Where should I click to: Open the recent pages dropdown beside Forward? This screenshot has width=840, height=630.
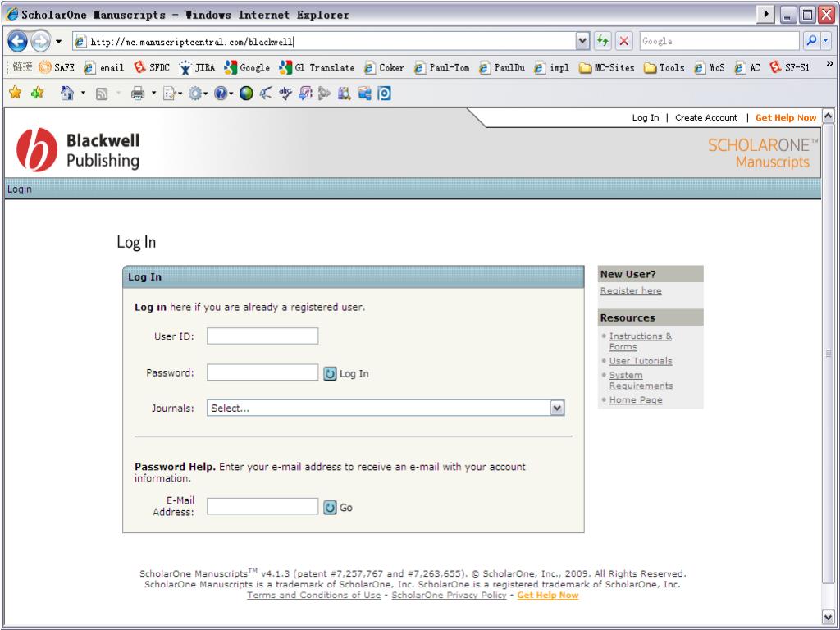pyautogui.click(x=59, y=41)
